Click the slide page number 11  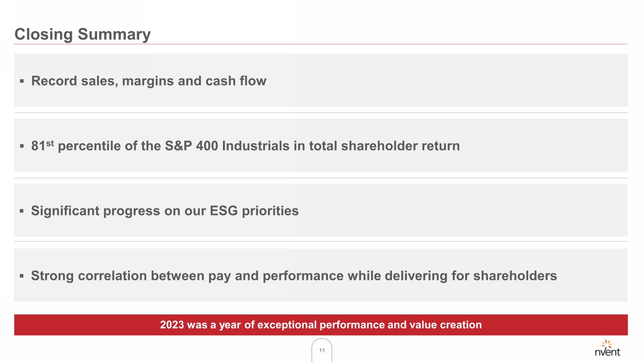(322, 351)
